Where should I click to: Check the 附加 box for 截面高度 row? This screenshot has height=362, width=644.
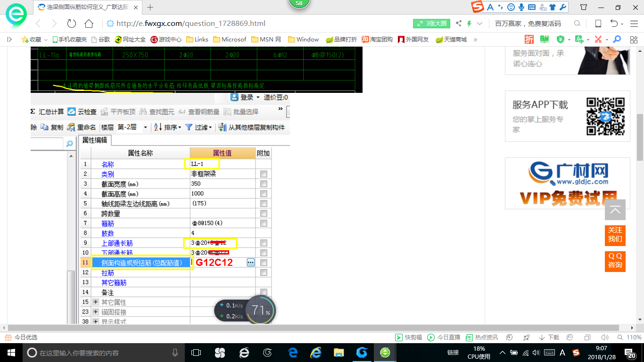pos(264,194)
